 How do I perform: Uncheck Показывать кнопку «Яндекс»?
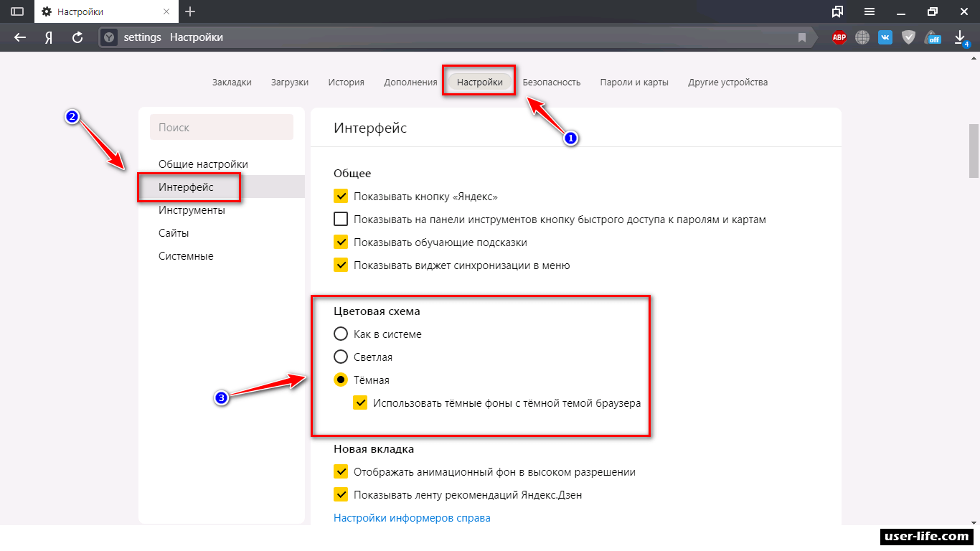tap(341, 196)
